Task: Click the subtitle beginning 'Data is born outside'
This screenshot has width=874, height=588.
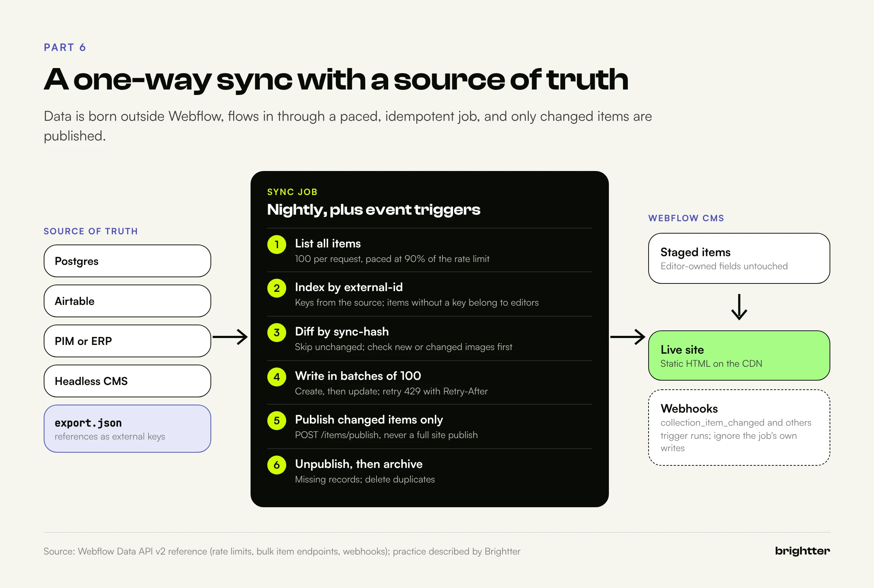Action: [348, 126]
